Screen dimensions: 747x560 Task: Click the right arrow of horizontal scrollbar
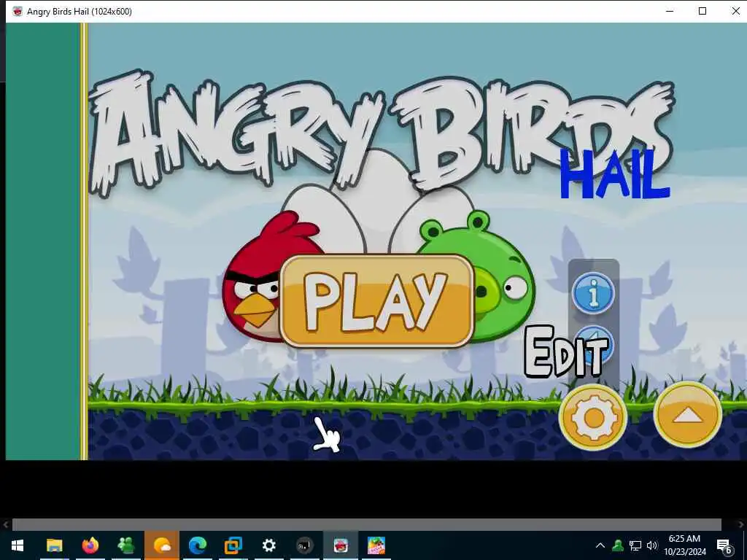741,524
